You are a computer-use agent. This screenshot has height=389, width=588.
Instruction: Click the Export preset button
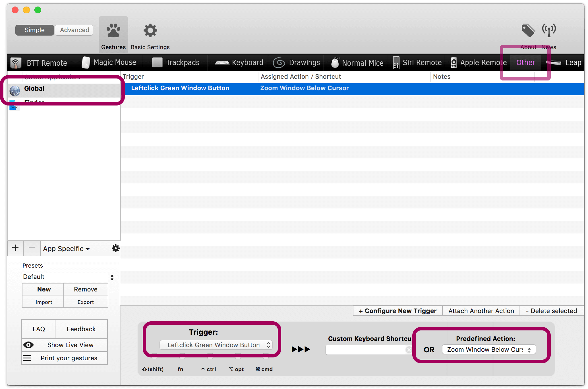coord(86,302)
